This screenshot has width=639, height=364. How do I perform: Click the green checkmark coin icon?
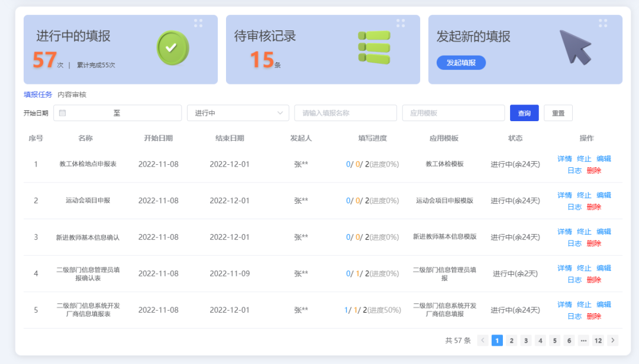(x=173, y=48)
